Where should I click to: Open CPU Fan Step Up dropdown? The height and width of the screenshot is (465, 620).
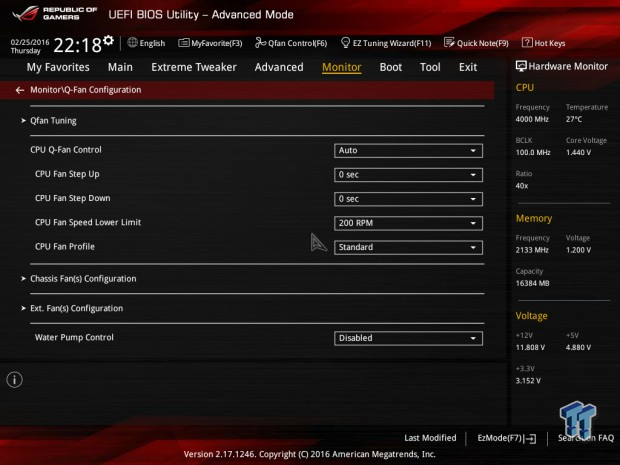(x=408, y=175)
